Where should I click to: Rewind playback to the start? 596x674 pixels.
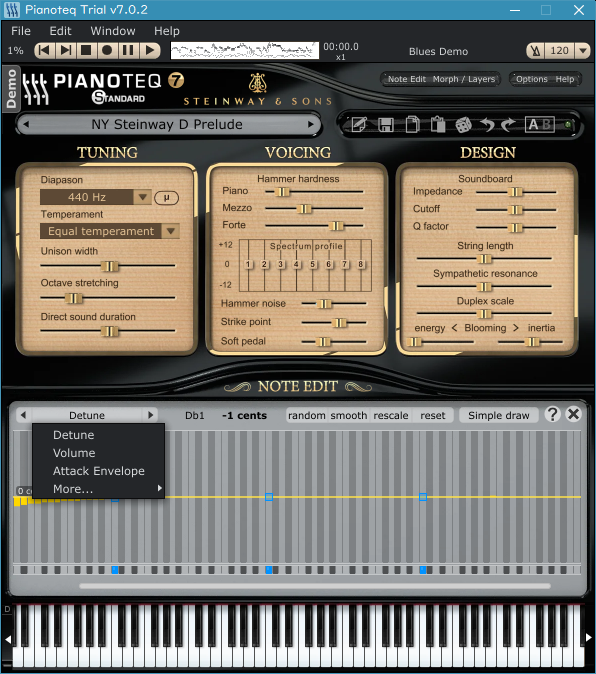coord(44,51)
